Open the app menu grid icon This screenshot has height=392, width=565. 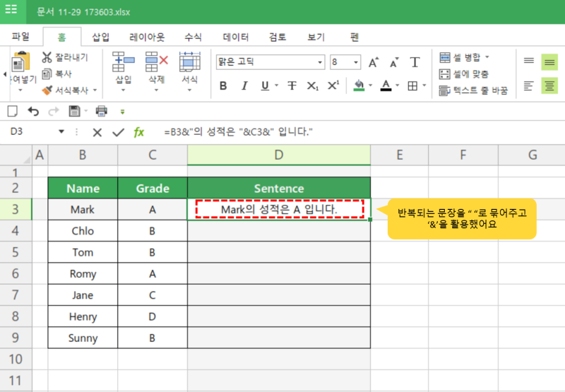click(11, 9)
